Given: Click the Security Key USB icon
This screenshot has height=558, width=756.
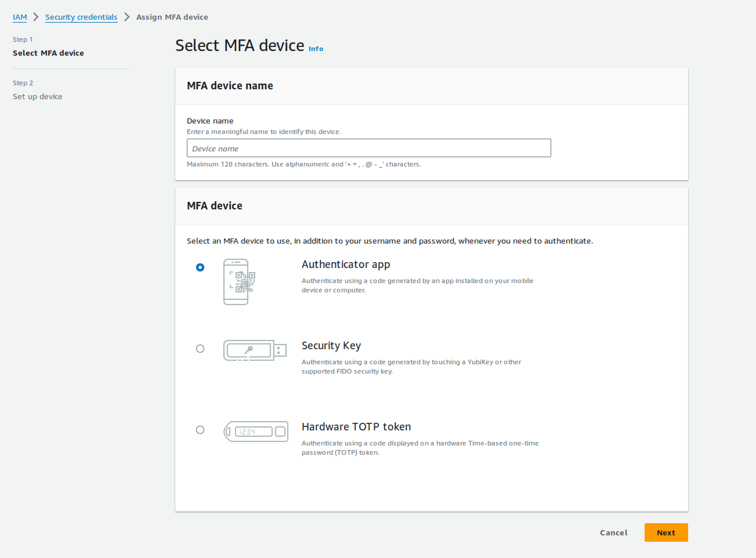Looking at the screenshot, I should [255, 350].
